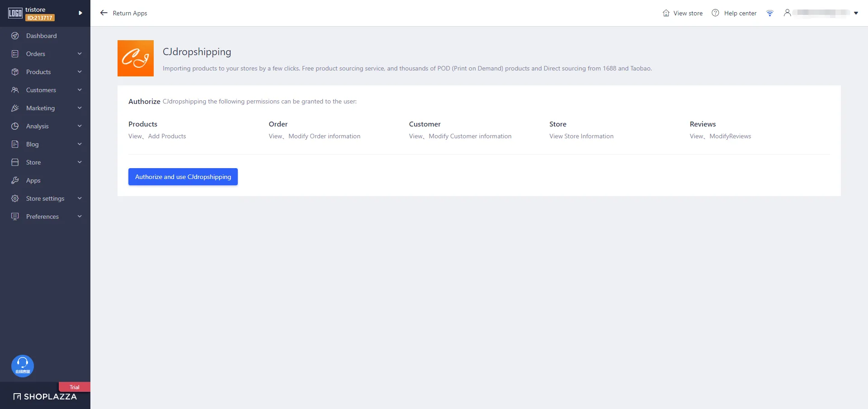Viewport: 868px width, 409px height.
Task: Click the Apps wrench icon in sidebar
Action: pyautogui.click(x=15, y=180)
